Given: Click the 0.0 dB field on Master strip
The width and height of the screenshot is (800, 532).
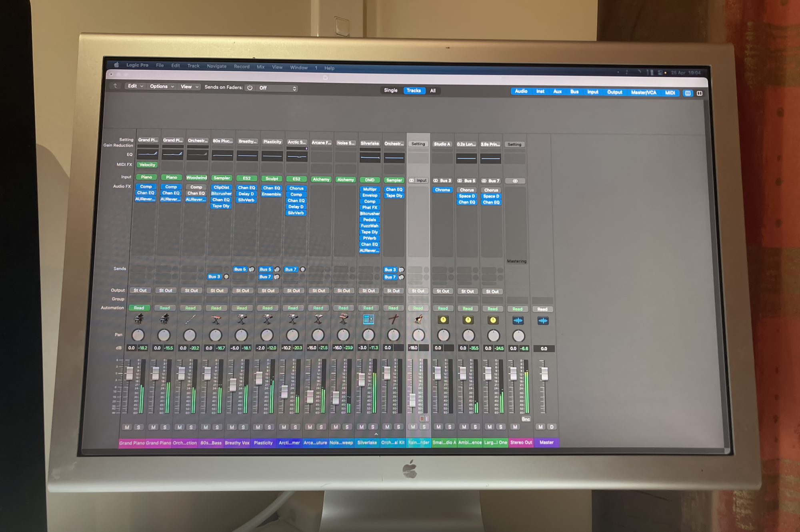Looking at the screenshot, I should click(x=544, y=349).
